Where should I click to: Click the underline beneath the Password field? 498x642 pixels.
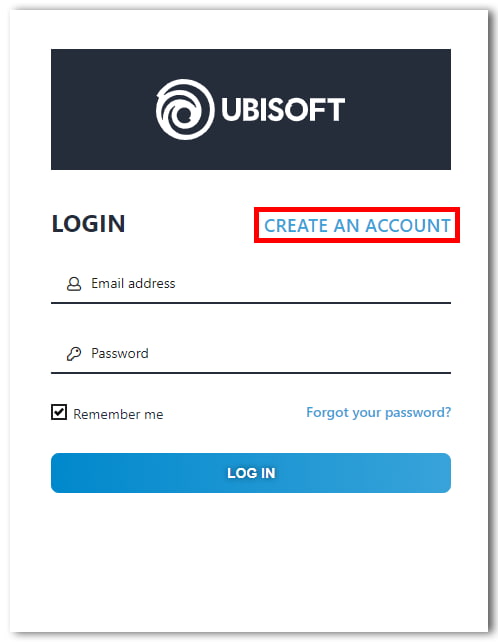(251, 373)
